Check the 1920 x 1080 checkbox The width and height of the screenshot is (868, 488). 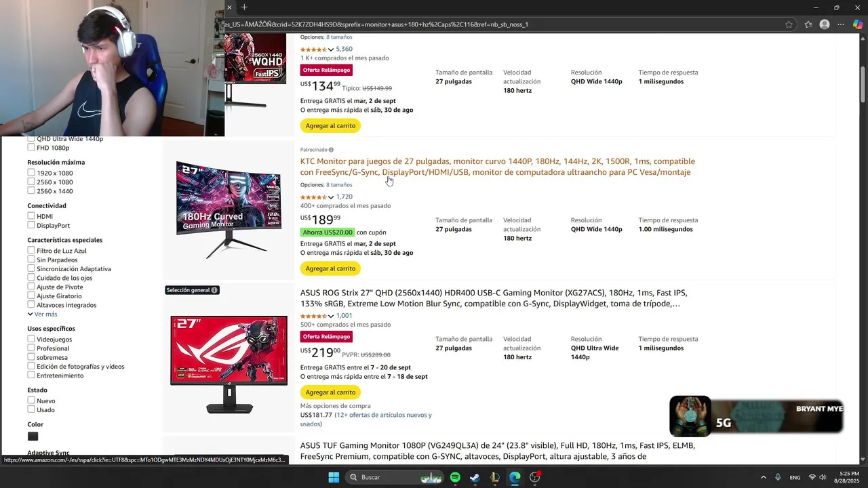point(31,173)
